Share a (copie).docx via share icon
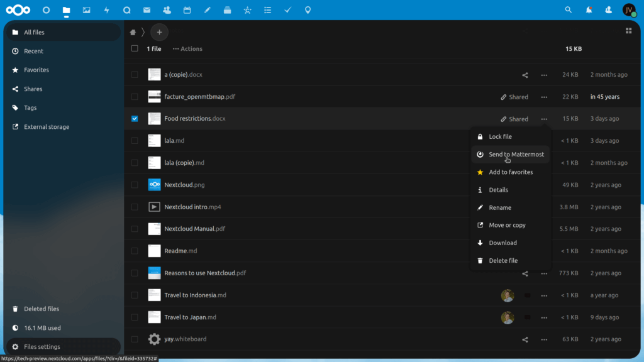Image resolution: width=644 pixels, height=362 pixels. (525, 75)
